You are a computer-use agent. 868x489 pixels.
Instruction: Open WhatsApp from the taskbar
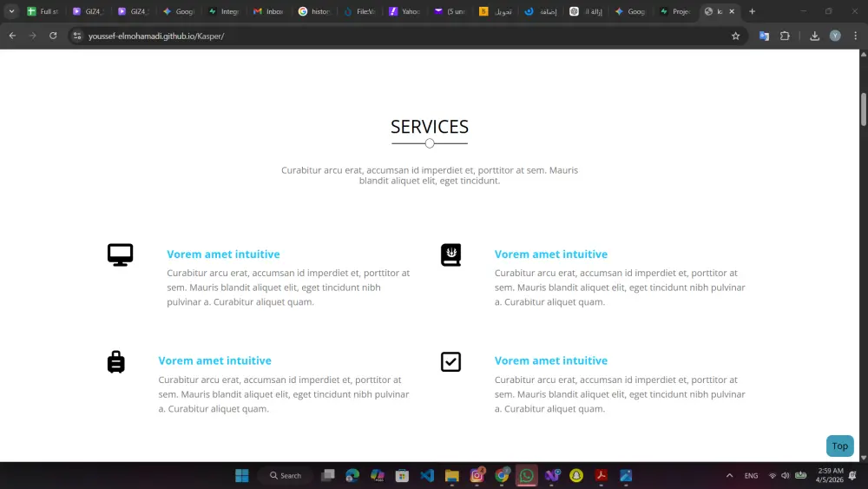527,476
